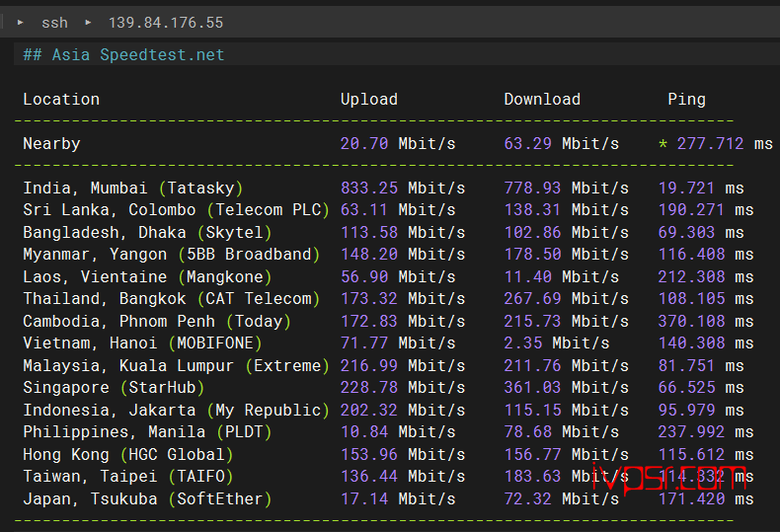Select Manila upload 10.84
Screen dimensions: 780x532
pyautogui.click(x=364, y=431)
